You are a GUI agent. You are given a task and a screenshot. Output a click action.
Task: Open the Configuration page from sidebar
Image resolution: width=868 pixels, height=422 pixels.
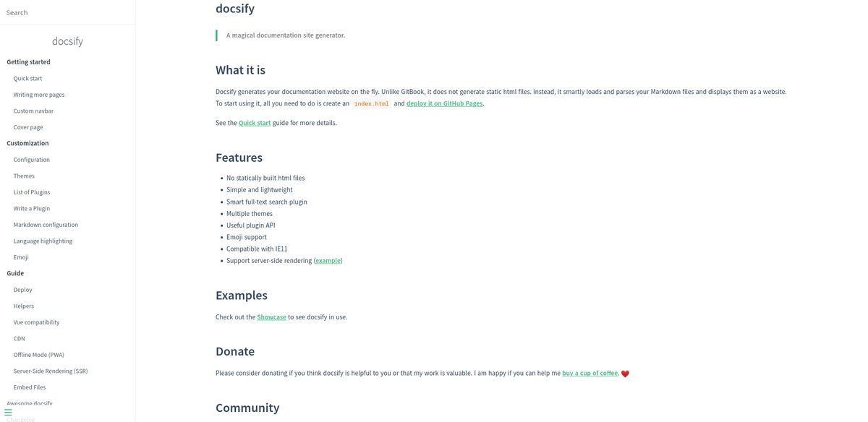pos(32,160)
